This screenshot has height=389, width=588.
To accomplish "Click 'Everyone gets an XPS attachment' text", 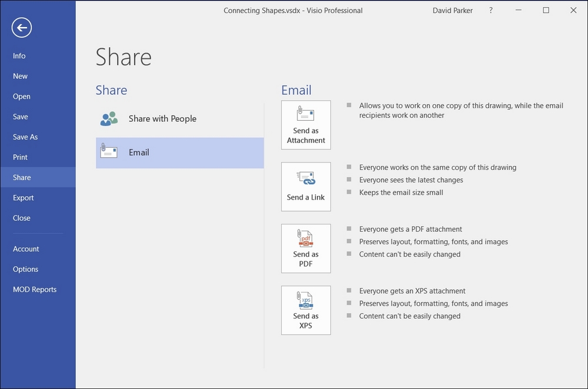I will (412, 291).
